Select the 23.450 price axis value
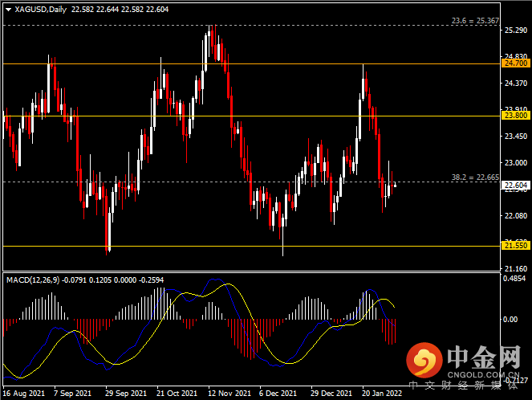Image resolution: width=532 pixels, height=400 pixels. coord(516,137)
